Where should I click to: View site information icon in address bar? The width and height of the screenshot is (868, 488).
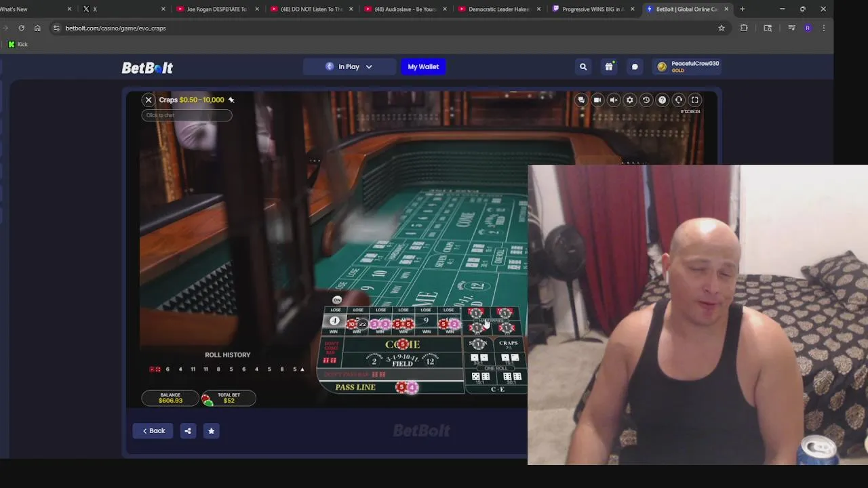tap(56, 28)
